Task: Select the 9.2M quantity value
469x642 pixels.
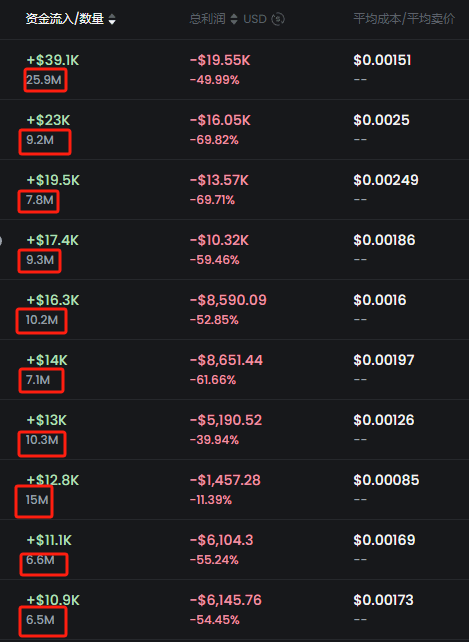Action: tap(40, 140)
